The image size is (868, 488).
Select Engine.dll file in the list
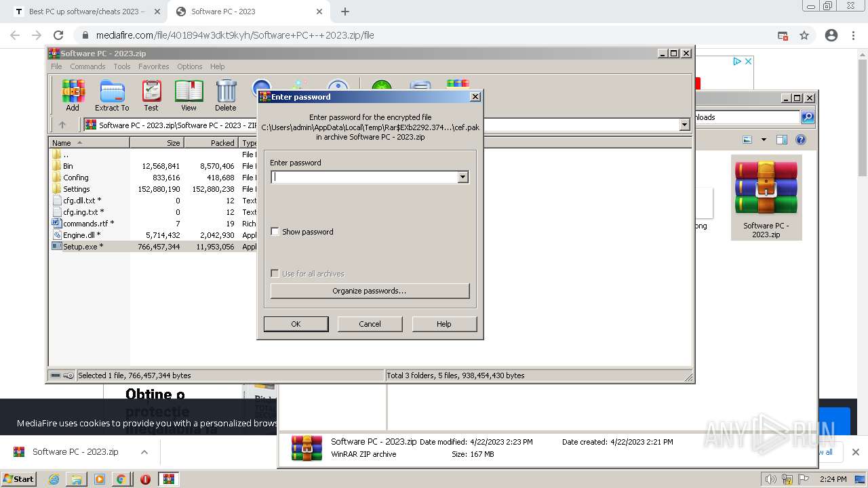[x=81, y=235]
